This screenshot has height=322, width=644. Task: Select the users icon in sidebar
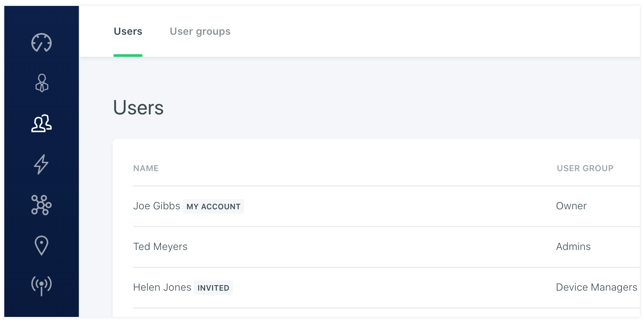click(42, 124)
